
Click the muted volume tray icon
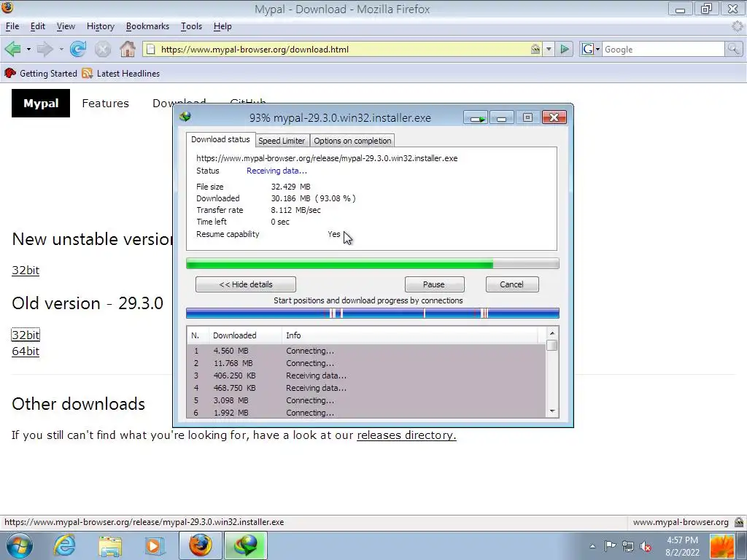click(x=646, y=546)
